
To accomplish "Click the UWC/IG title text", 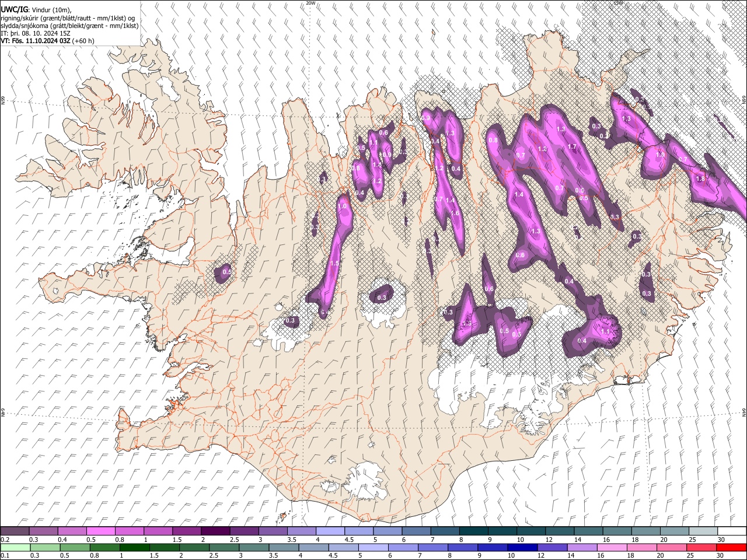I will 14,10.
